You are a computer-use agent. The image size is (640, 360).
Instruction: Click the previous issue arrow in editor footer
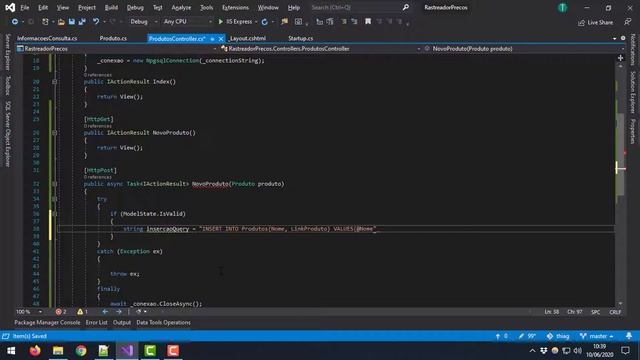click(x=105, y=312)
